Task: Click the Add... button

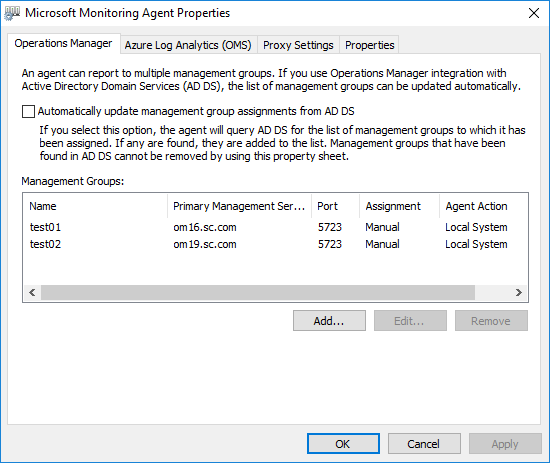Action: (329, 321)
